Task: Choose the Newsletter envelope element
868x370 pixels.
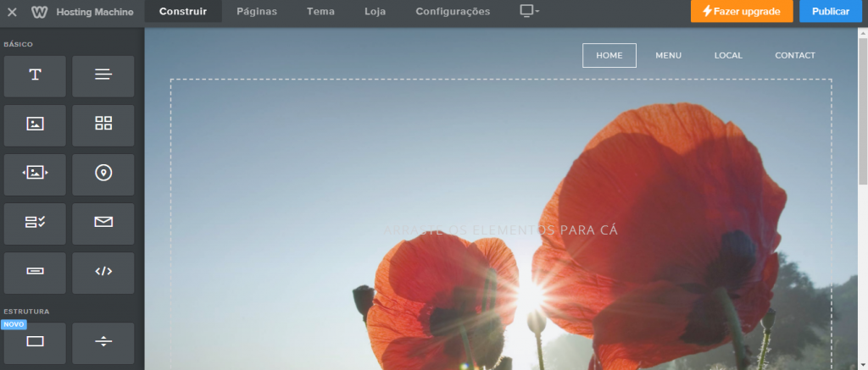Action: (x=103, y=224)
